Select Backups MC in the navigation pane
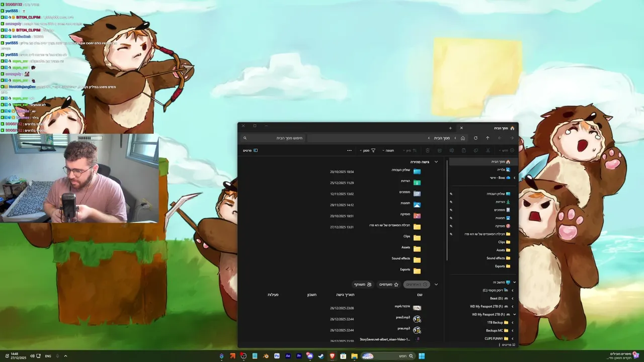The width and height of the screenshot is (644, 362). (x=498, y=330)
